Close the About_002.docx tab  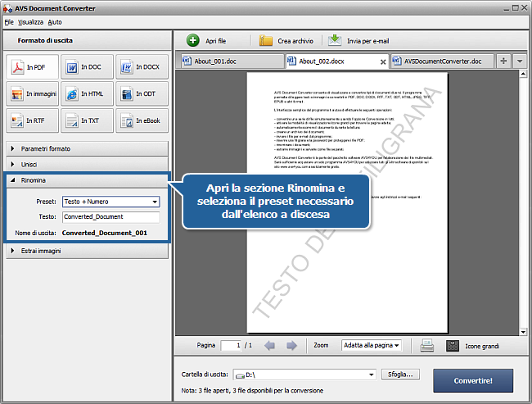[383, 61]
